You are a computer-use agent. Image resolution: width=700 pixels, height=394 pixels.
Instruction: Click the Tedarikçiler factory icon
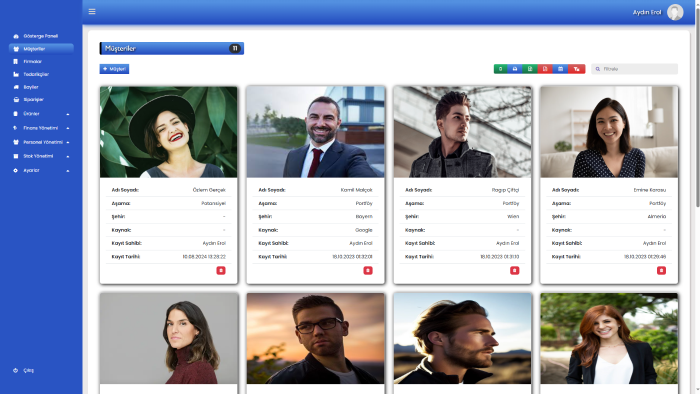[x=16, y=75]
